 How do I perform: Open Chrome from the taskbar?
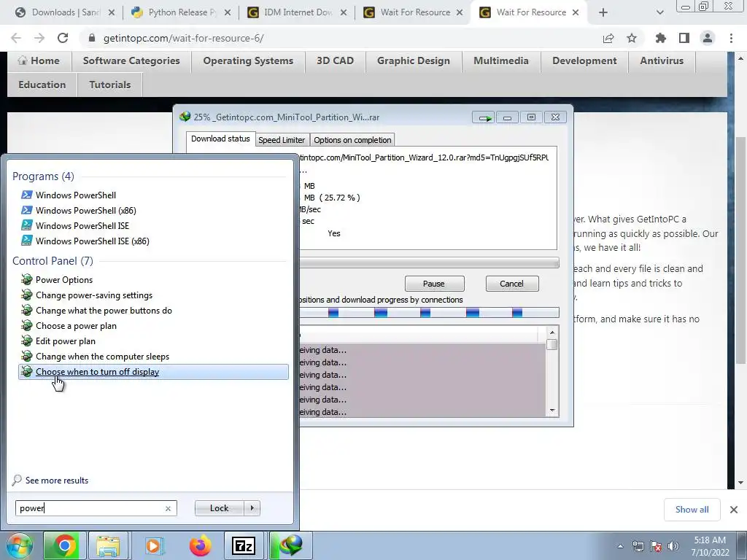click(x=64, y=545)
